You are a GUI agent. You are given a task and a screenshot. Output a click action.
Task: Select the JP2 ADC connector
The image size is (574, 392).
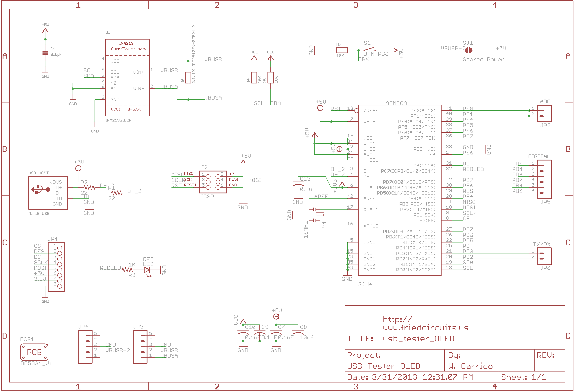click(544, 113)
